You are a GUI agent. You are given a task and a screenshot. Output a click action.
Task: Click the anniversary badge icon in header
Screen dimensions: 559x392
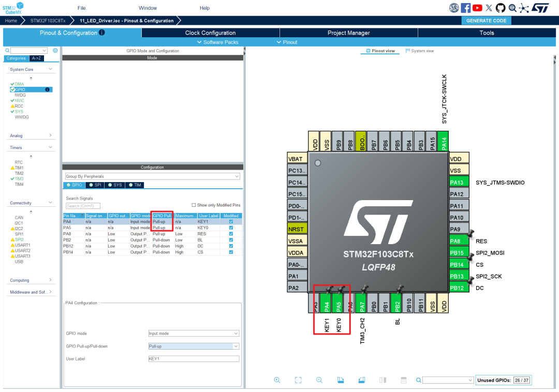tap(454, 8)
